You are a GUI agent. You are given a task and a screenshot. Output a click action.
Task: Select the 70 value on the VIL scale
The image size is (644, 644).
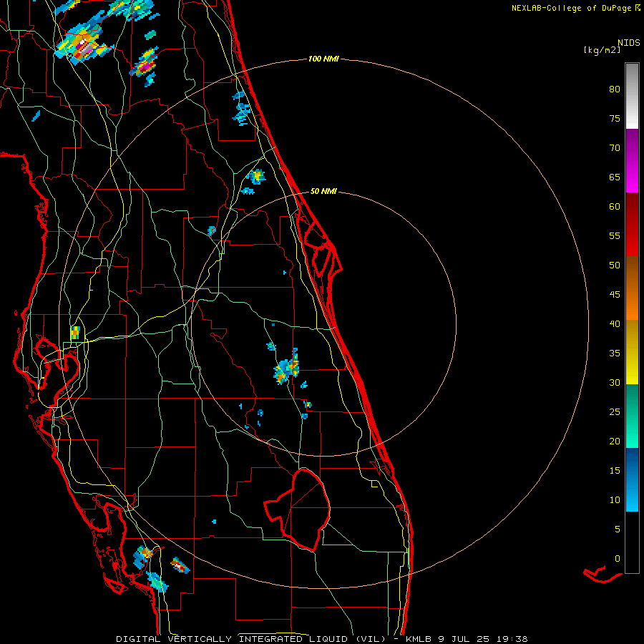point(615,148)
